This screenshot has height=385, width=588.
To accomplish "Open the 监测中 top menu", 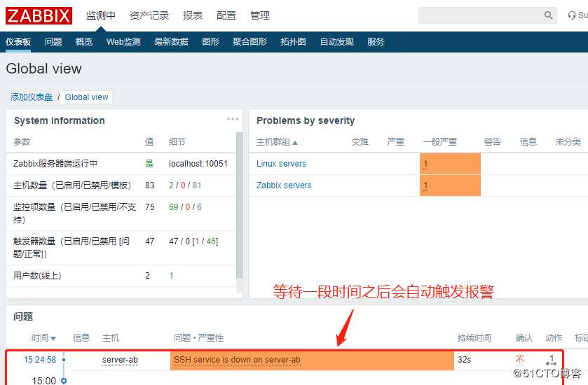I will point(100,15).
